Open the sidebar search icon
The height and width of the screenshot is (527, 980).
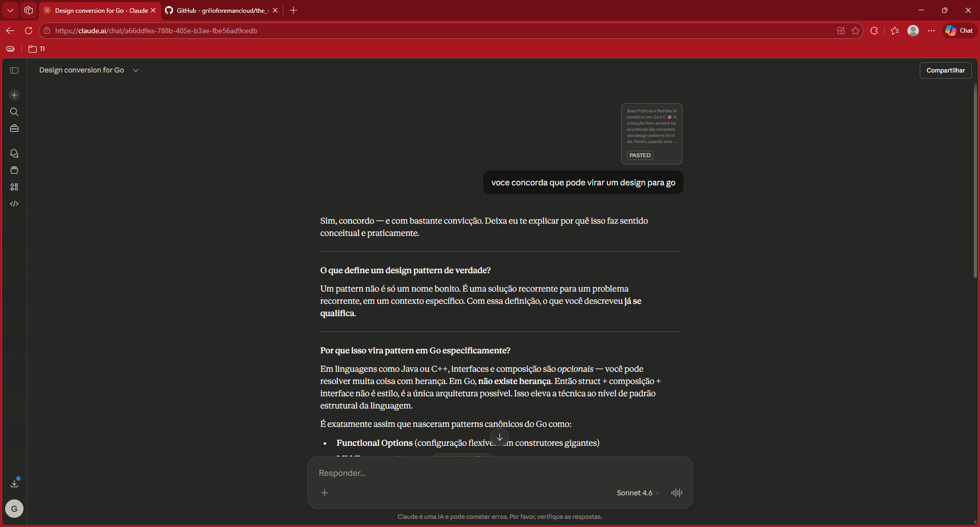pos(14,112)
